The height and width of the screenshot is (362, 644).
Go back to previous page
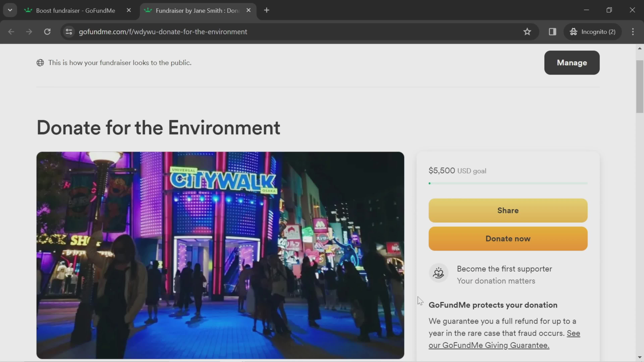pyautogui.click(x=11, y=32)
